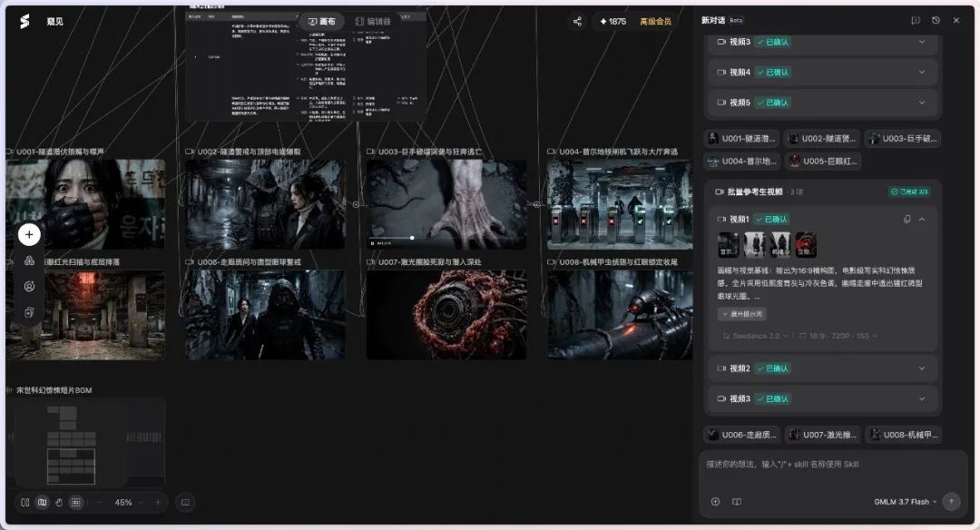
Task: Open the chat history clock icon
Action: pos(936,21)
